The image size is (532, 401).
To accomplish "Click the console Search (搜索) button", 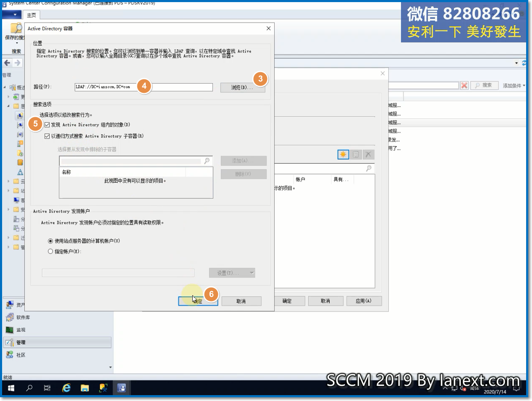I will coord(484,85).
